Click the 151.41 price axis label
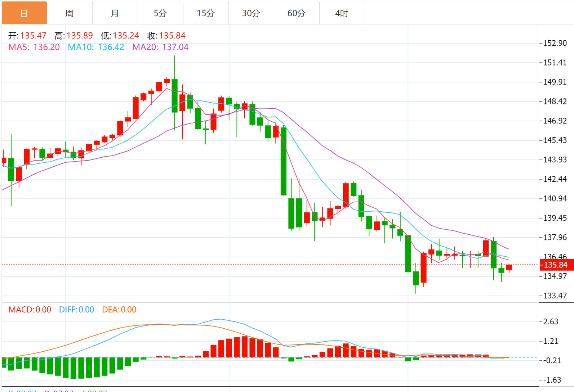574x392 pixels. click(x=555, y=63)
